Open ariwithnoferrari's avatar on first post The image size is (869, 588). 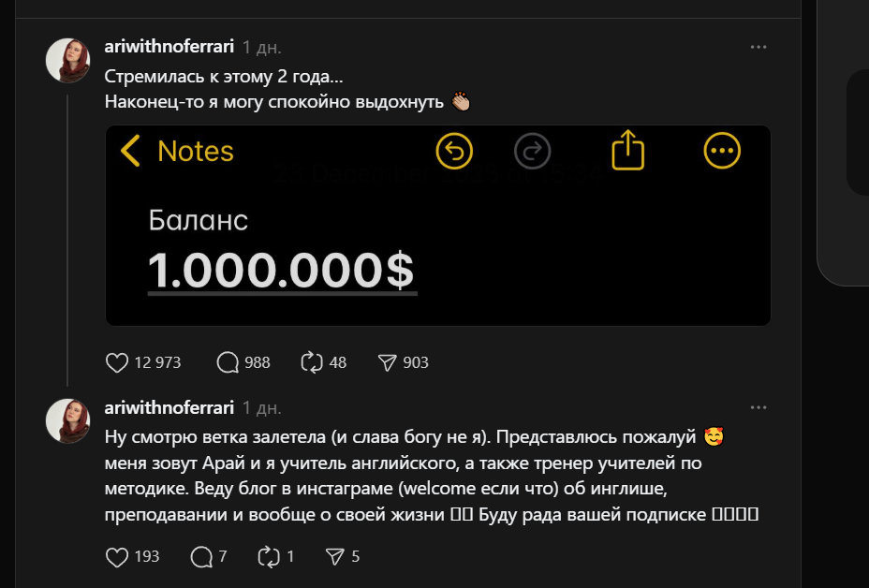68,61
